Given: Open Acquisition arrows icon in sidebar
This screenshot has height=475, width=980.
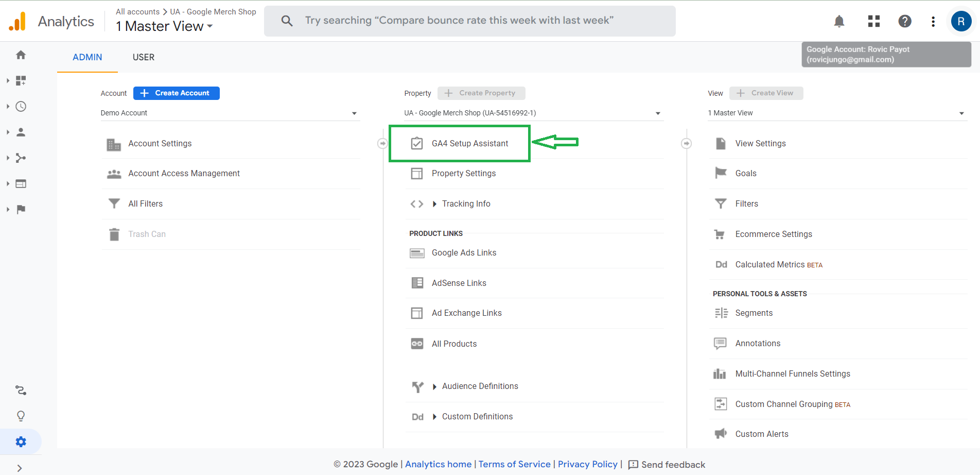Looking at the screenshot, I should [21, 158].
